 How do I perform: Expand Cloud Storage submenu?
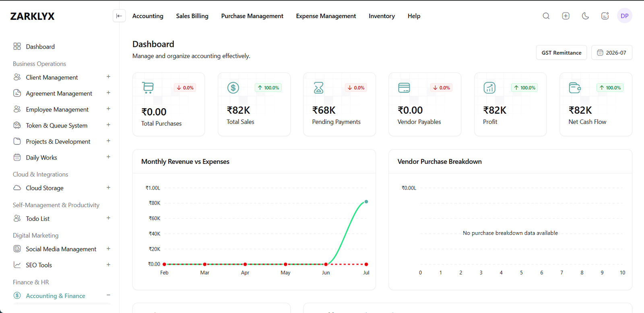(108, 188)
